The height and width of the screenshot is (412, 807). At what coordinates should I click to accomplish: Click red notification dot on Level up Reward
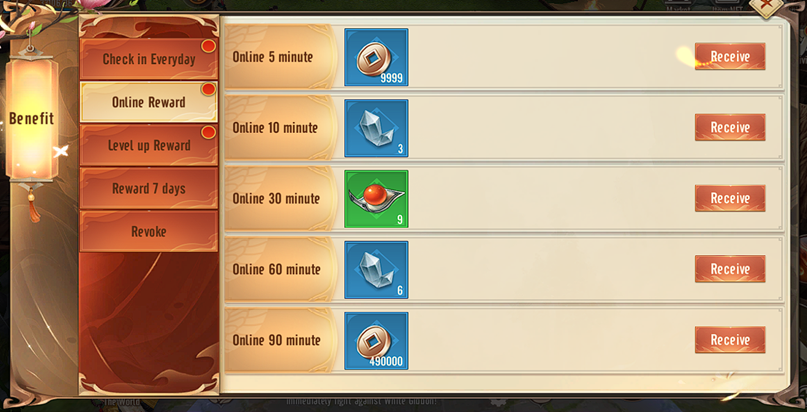pyautogui.click(x=208, y=133)
